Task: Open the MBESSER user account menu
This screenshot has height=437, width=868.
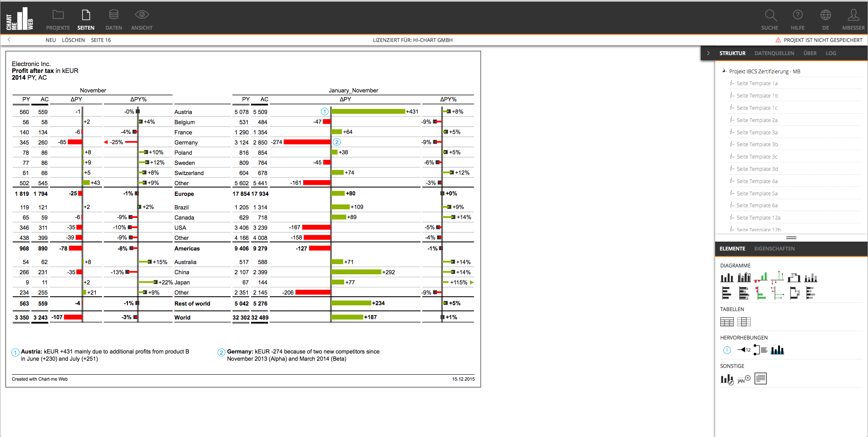Action: click(x=853, y=19)
